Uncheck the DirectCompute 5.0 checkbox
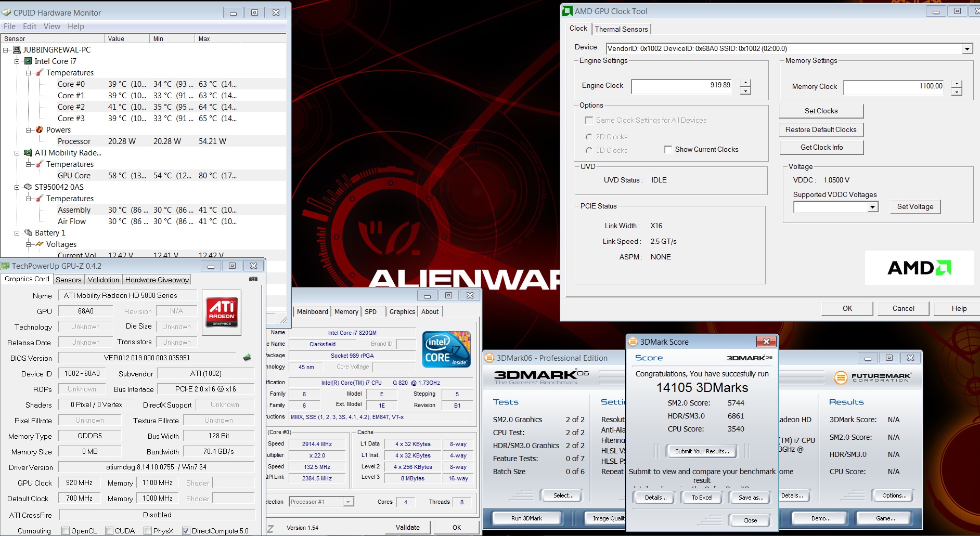980x536 pixels. 186,531
